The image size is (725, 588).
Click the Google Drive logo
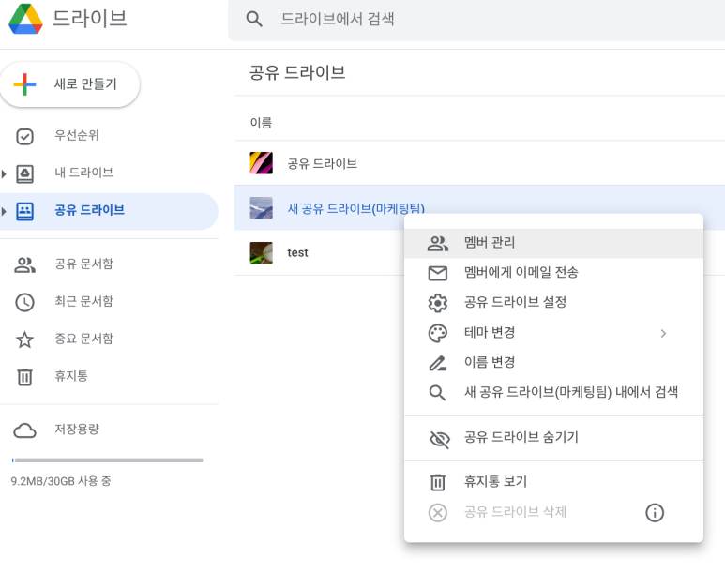click(x=26, y=19)
